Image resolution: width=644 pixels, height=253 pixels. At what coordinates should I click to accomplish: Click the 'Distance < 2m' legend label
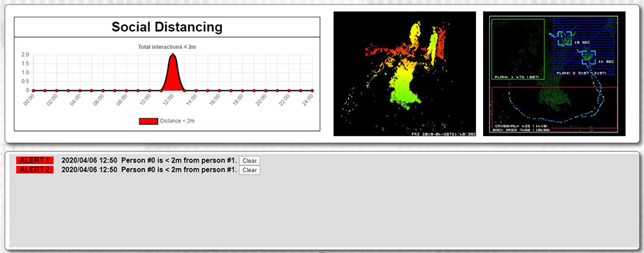coord(177,121)
